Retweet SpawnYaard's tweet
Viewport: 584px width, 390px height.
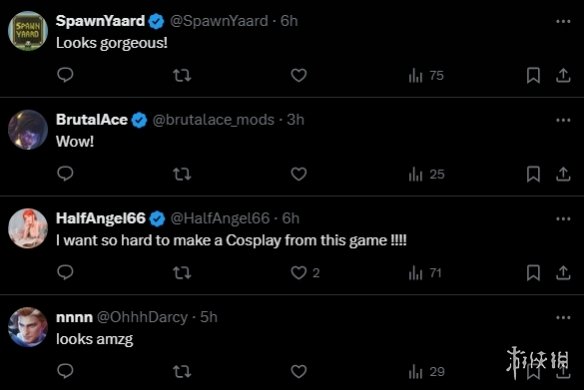pyautogui.click(x=182, y=76)
